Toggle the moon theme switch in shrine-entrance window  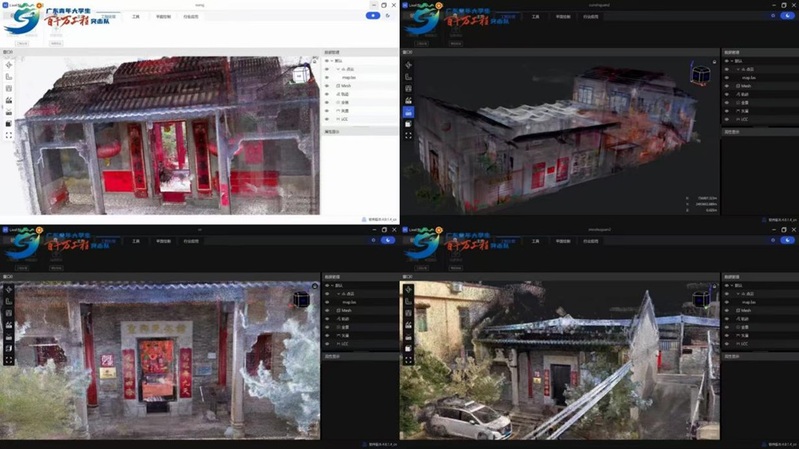[x=388, y=240]
